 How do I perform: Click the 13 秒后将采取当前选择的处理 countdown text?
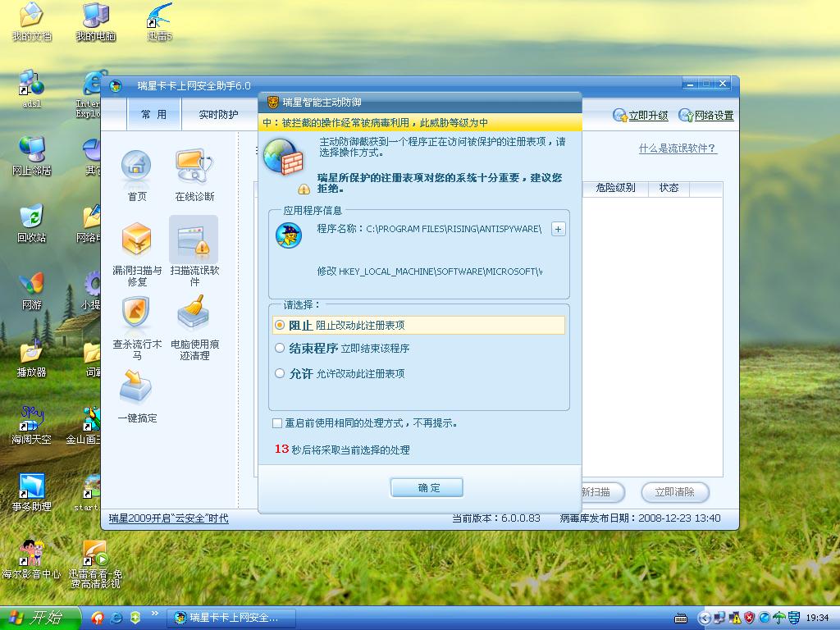342,450
